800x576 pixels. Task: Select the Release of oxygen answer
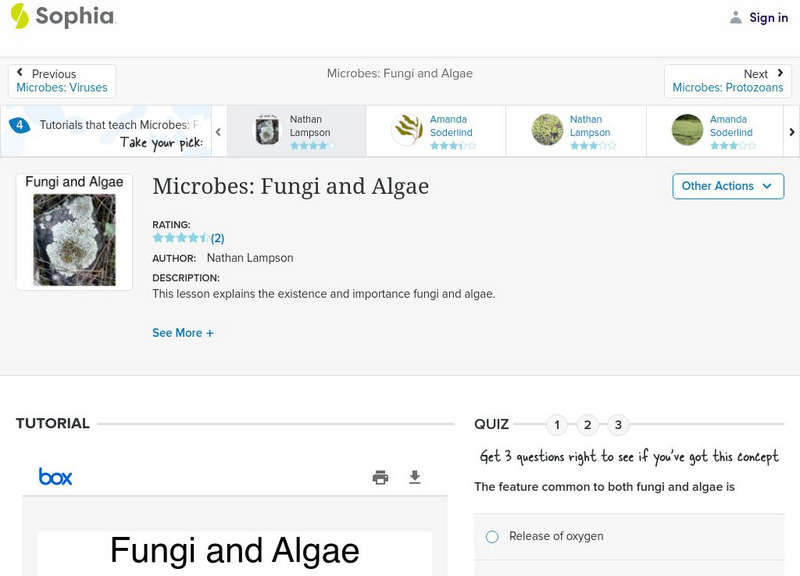tap(492, 537)
